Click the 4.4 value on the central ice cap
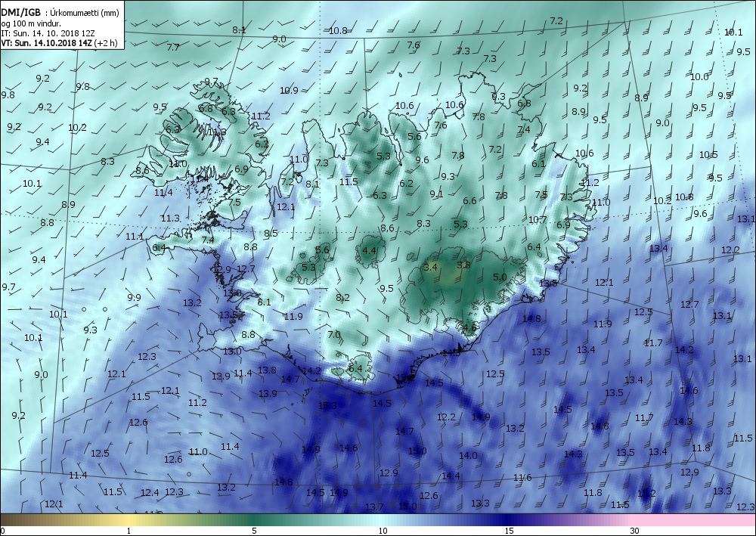756x536 pixels. coord(369,250)
